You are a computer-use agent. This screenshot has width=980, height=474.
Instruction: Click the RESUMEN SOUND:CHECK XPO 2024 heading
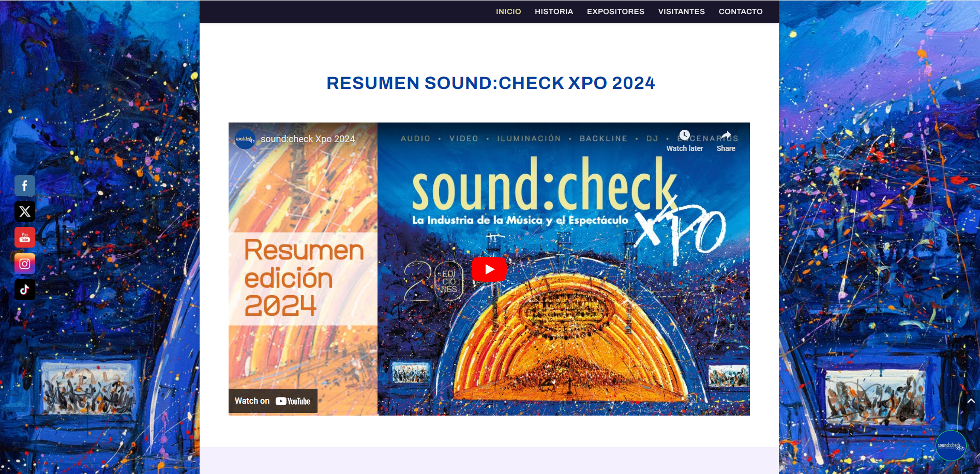tap(491, 83)
